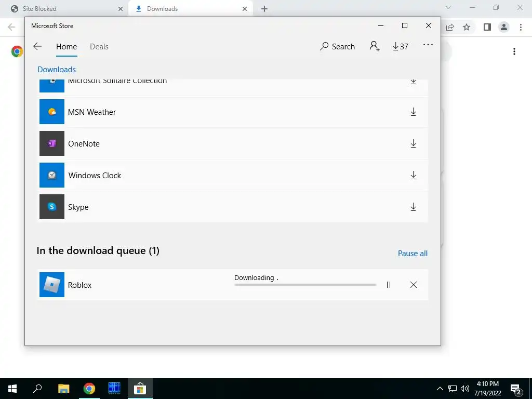532x399 pixels.
Task: Select the OneNote row label
Action: tap(84, 144)
